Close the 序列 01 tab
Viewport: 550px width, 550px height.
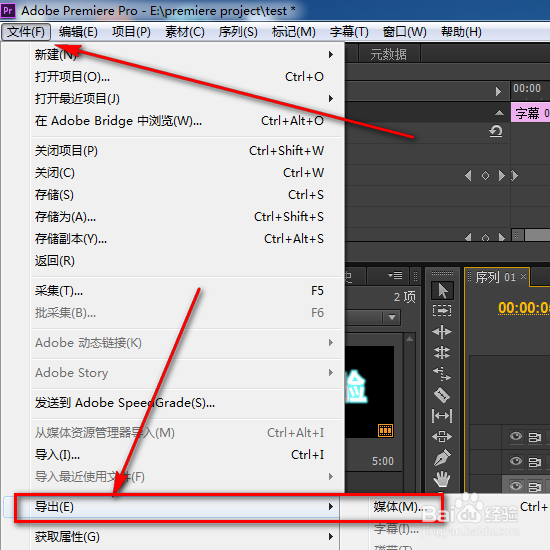click(523, 277)
